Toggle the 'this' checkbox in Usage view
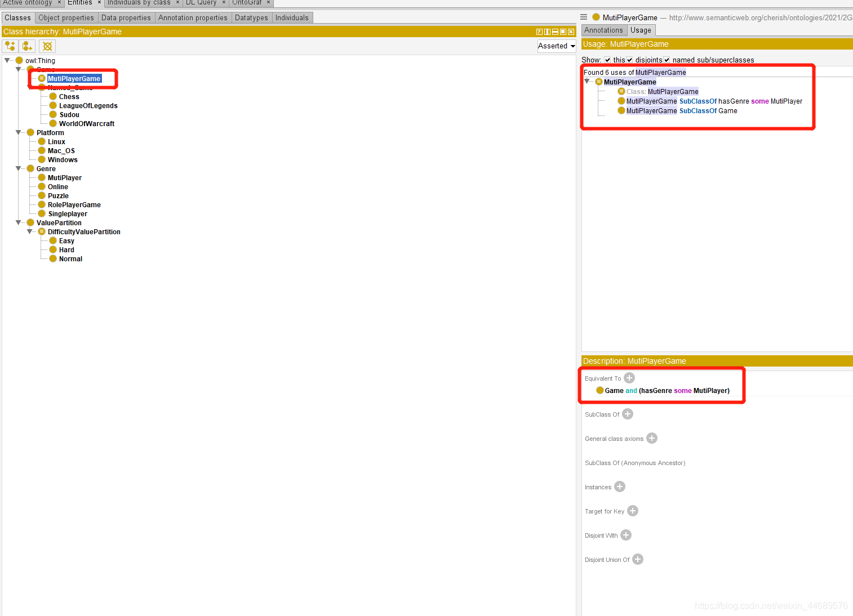This screenshot has height=616, width=853. pyautogui.click(x=607, y=60)
